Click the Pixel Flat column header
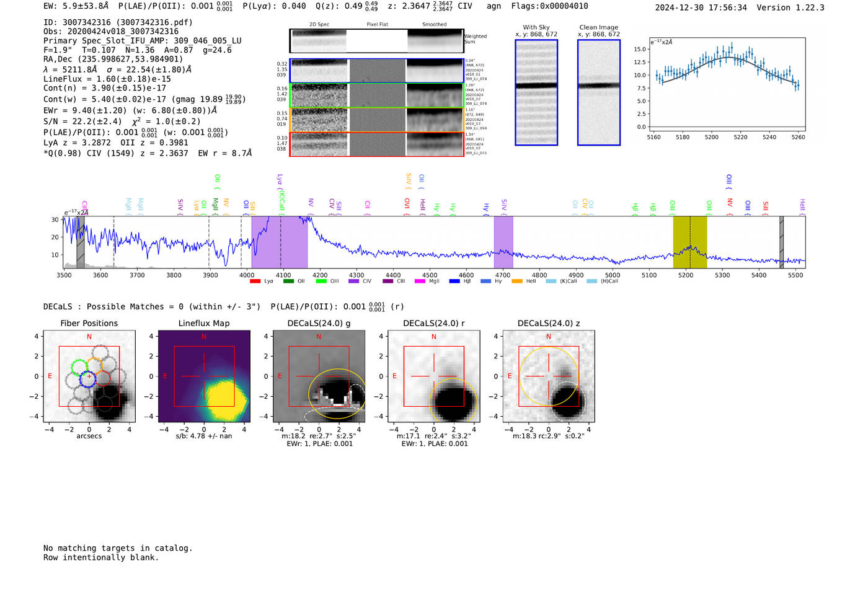 pos(377,25)
